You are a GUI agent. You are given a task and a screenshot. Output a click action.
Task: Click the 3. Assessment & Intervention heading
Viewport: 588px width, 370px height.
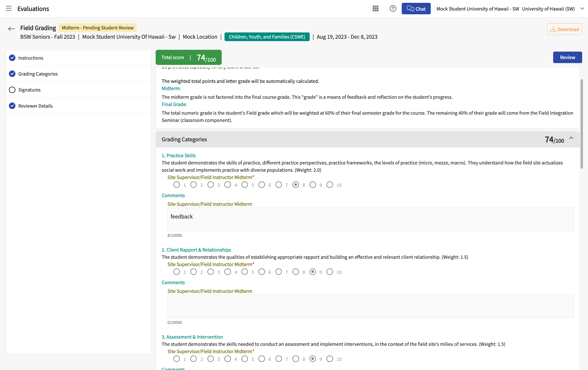point(192,337)
